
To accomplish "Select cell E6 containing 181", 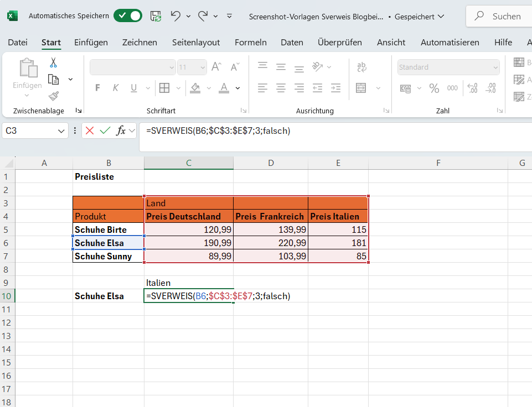I will point(338,243).
